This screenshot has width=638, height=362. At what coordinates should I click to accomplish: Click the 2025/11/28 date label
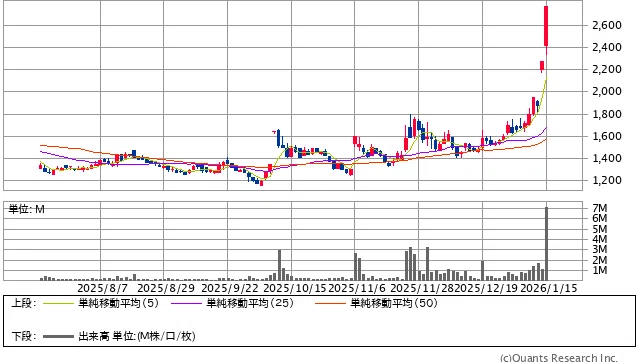(422, 288)
